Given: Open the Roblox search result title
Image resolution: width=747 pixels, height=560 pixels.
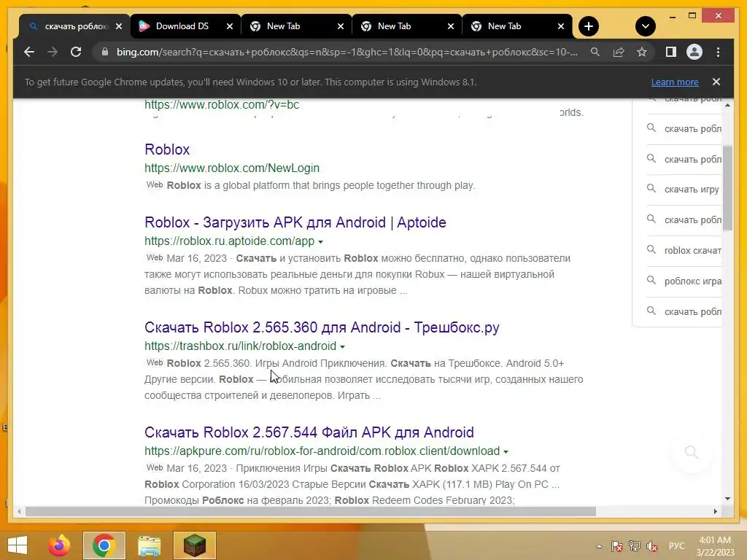Looking at the screenshot, I should click(167, 149).
